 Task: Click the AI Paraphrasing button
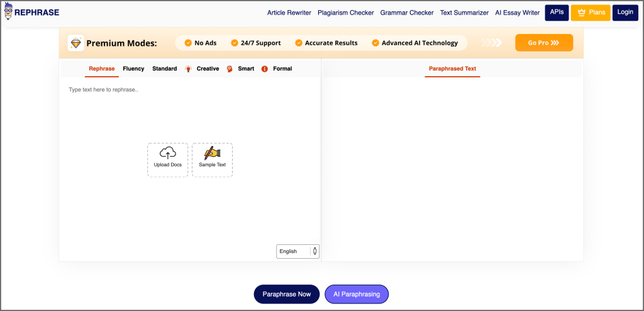coord(357,294)
